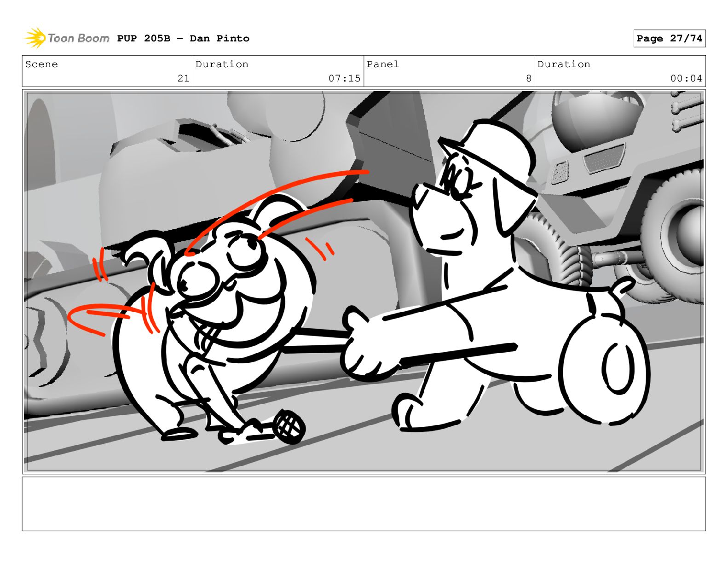Viewport: 728px width, 564px height.
Task: Click scene duration value "07:15"
Action: coord(344,78)
